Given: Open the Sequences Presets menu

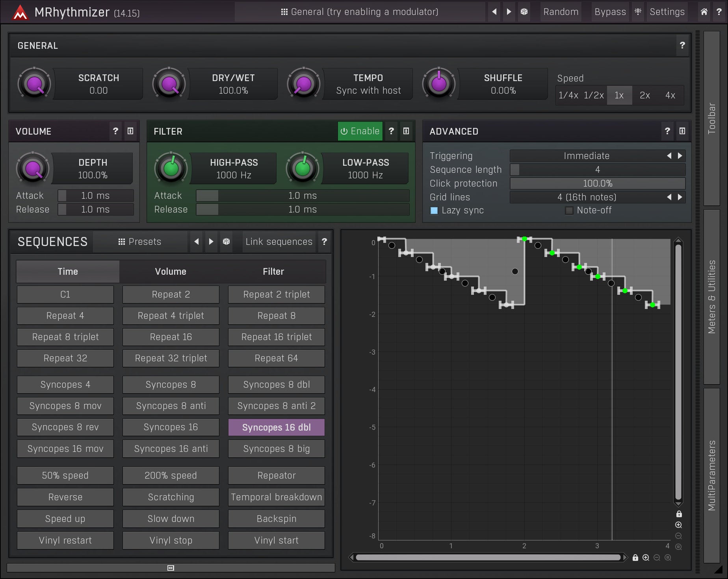Looking at the screenshot, I should coord(140,241).
